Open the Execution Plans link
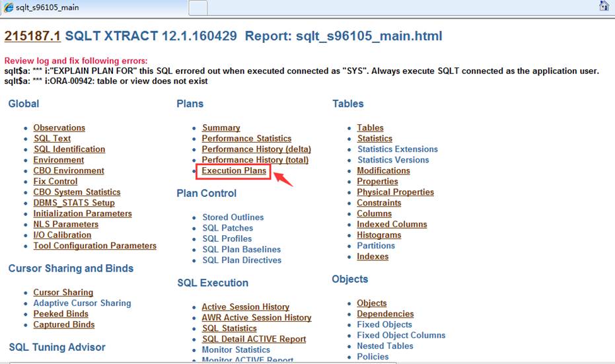 tap(234, 170)
